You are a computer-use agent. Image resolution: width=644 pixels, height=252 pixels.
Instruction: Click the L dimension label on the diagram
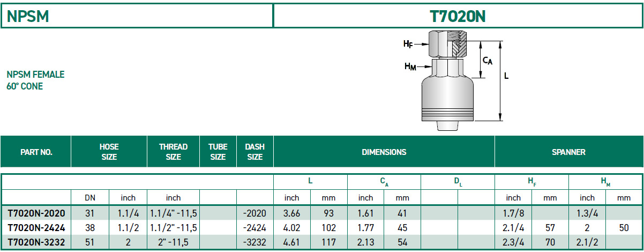point(506,76)
